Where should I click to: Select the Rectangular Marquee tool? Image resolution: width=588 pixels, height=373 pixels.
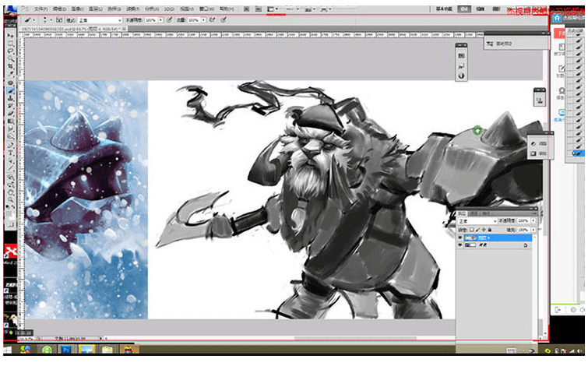tap(10, 43)
